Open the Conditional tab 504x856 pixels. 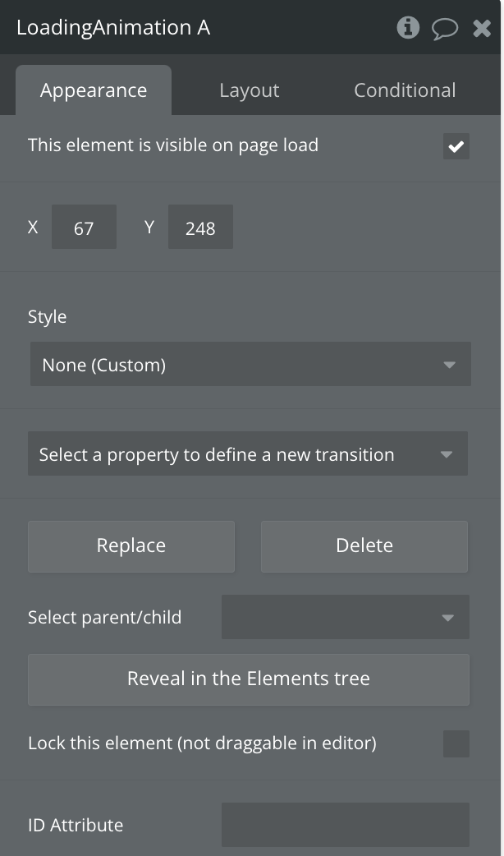pyautogui.click(x=404, y=90)
